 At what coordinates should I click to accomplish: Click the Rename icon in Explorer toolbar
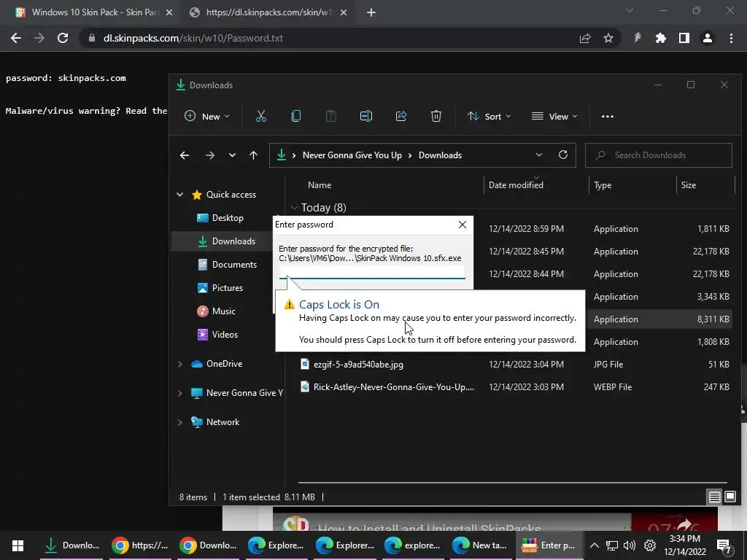click(366, 116)
